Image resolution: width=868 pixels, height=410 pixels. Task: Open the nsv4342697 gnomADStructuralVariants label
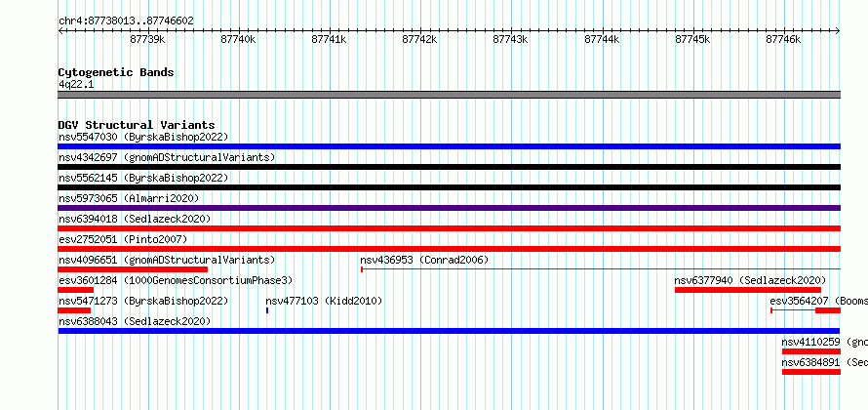pyautogui.click(x=167, y=157)
